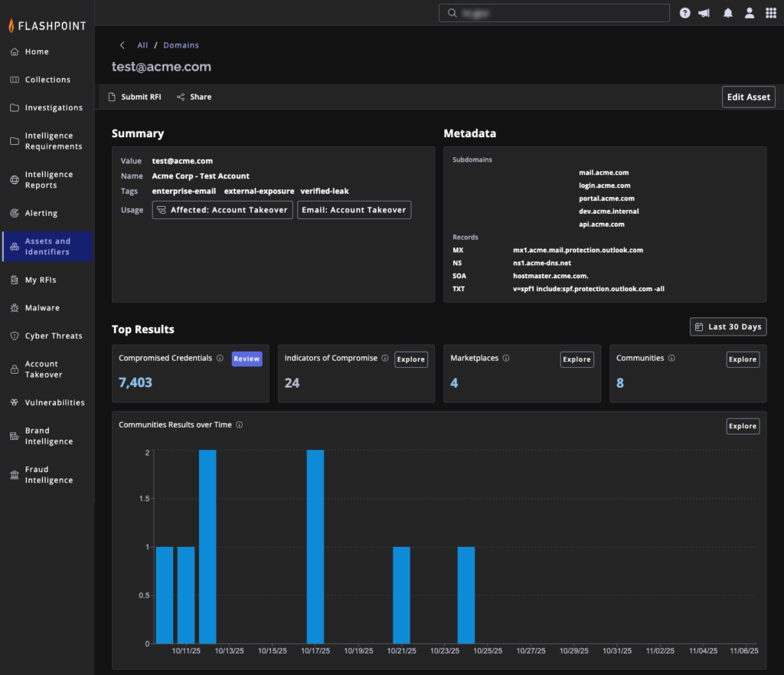
Task: Click the Affected: Account Takeover usage tag
Action: tap(222, 210)
